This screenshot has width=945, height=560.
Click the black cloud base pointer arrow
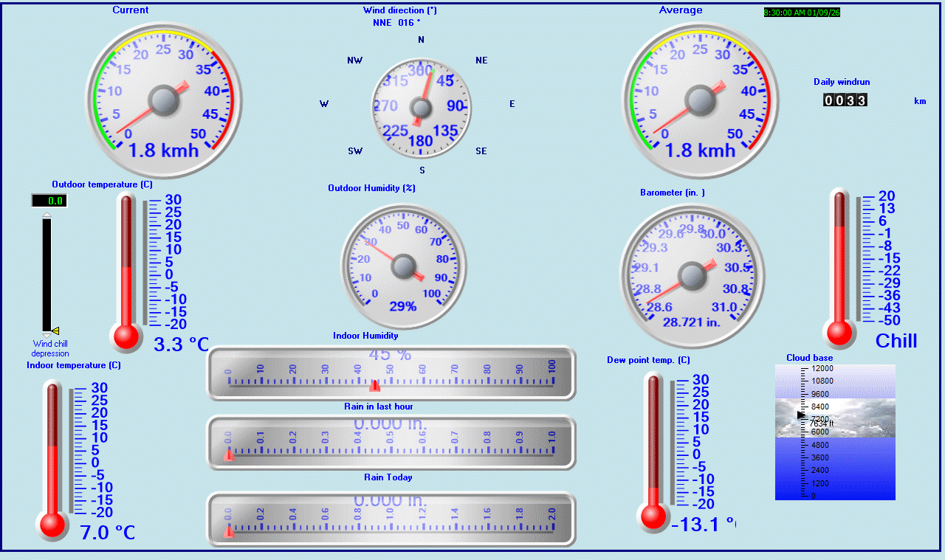tap(801, 415)
